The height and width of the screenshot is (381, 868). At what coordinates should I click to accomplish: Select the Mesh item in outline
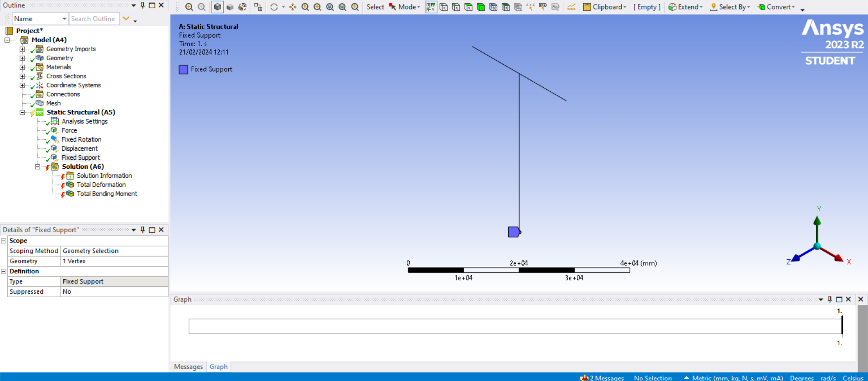pos(53,103)
